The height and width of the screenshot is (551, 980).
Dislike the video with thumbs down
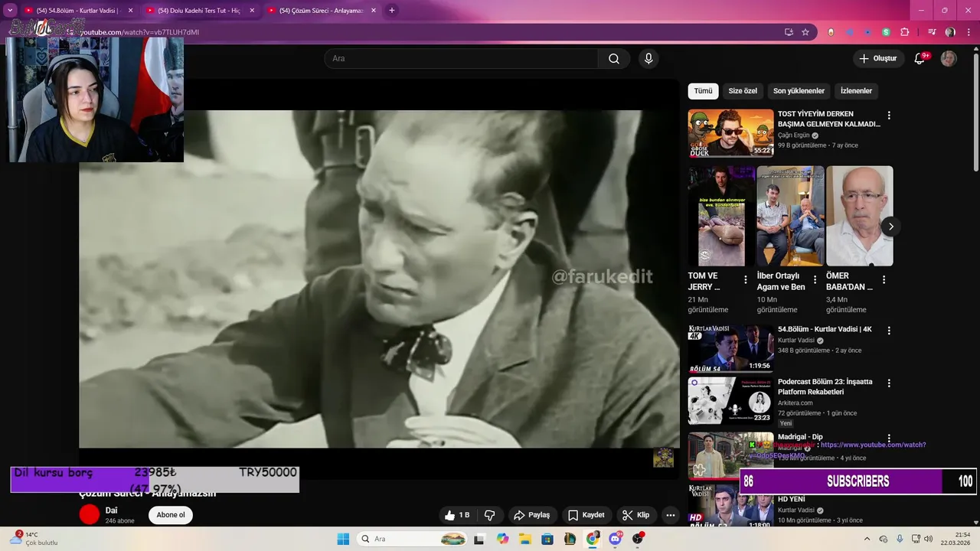point(489,515)
